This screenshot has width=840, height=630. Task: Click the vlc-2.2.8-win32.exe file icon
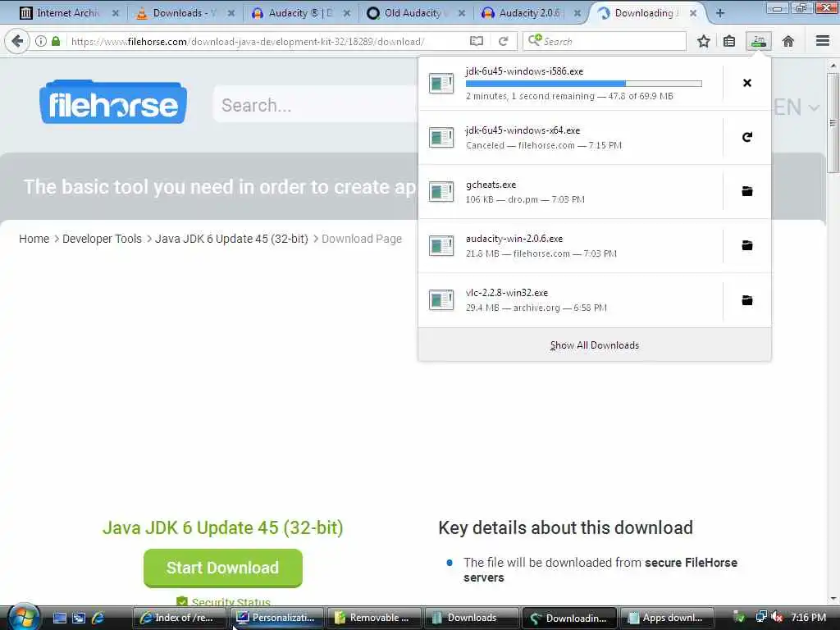tap(441, 300)
